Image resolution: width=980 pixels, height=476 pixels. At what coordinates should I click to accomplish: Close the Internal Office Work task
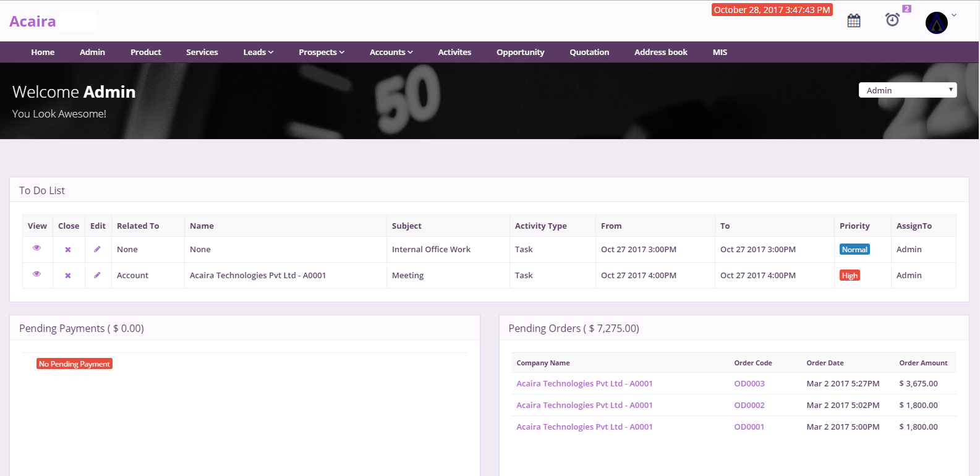[68, 250]
